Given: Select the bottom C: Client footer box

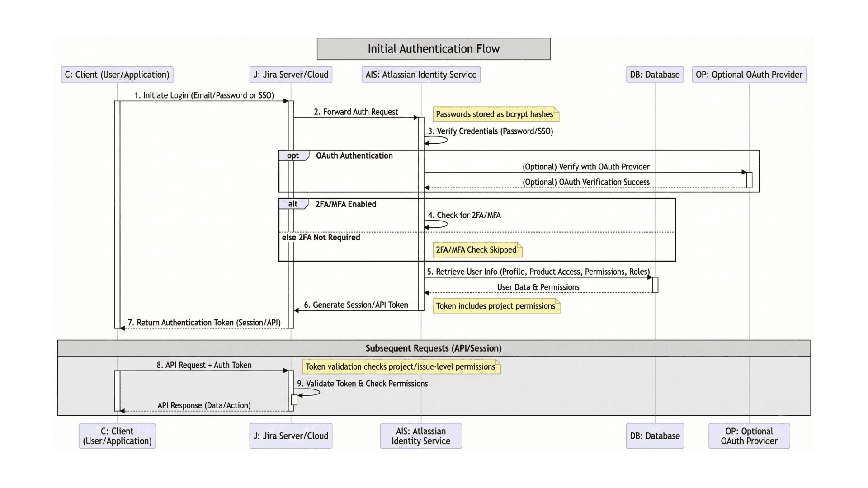Looking at the screenshot, I should click(x=117, y=436).
